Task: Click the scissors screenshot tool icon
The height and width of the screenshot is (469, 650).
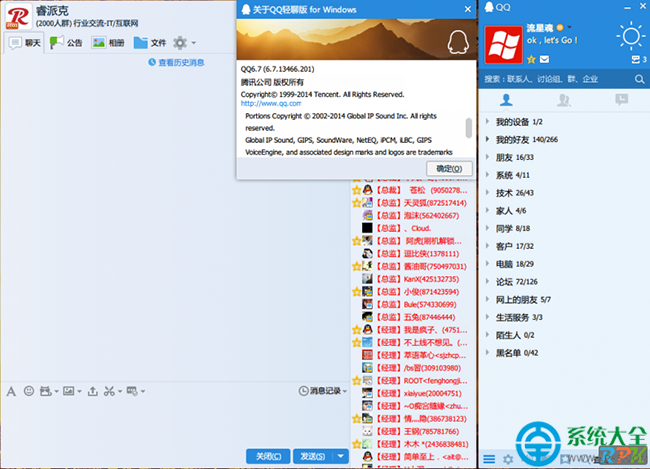Action: coord(109,390)
